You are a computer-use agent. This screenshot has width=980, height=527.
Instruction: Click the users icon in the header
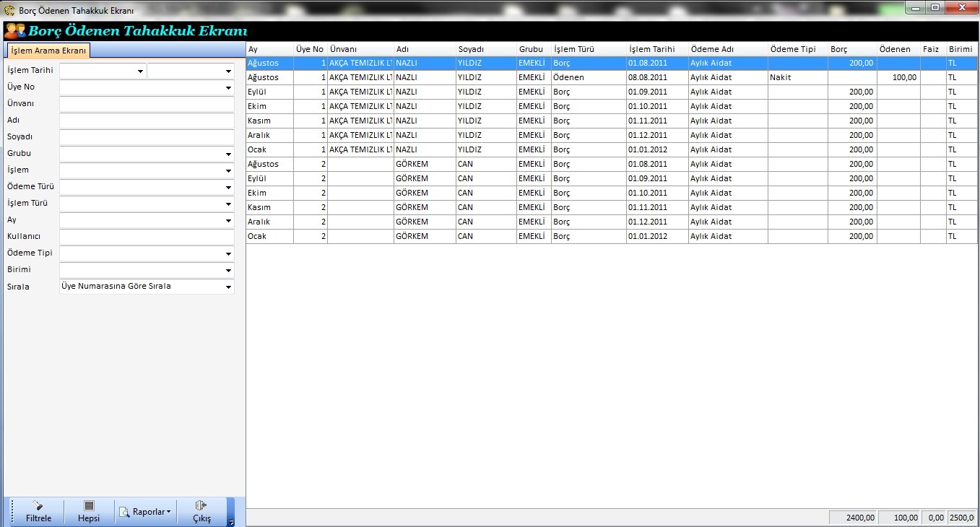14,31
